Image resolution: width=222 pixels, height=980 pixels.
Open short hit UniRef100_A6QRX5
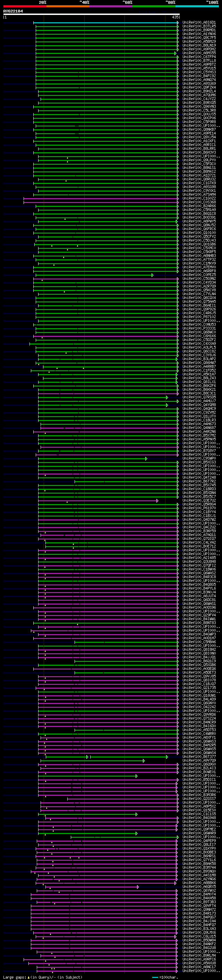pyautogui.click(x=199, y=887)
